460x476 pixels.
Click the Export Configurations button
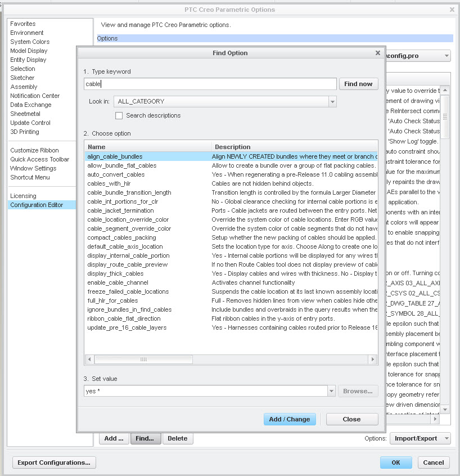pyautogui.click(x=53, y=462)
